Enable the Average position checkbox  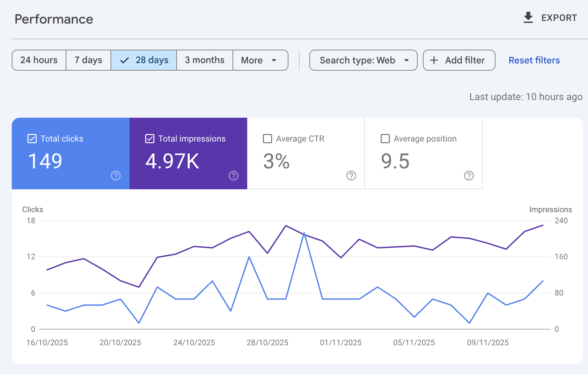pyautogui.click(x=385, y=139)
